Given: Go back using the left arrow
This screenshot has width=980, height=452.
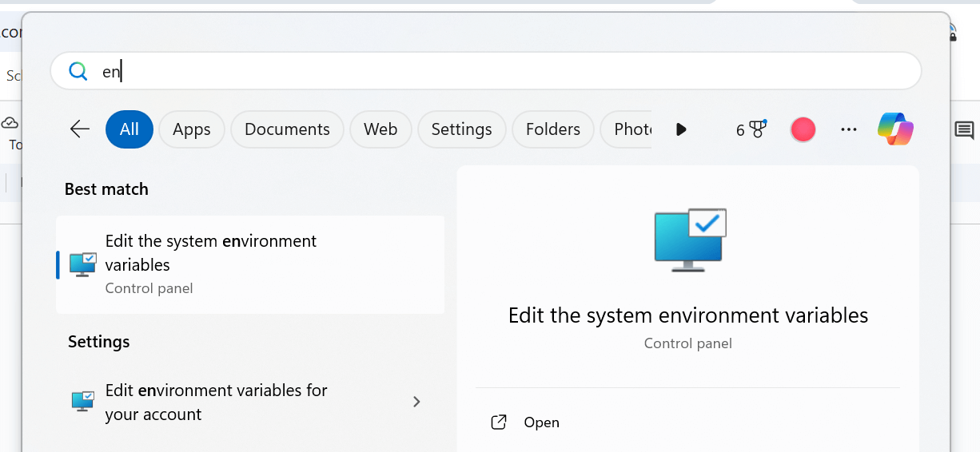Looking at the screenshot, I should click(80, 129).
